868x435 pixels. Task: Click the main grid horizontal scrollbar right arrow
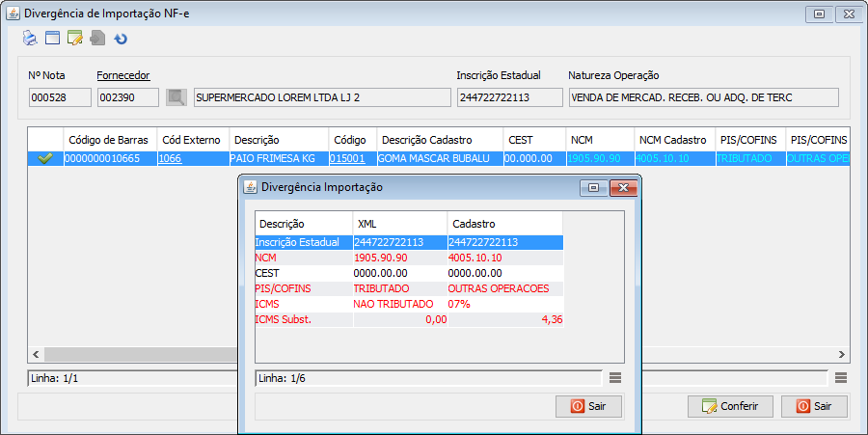coord(841,354)
